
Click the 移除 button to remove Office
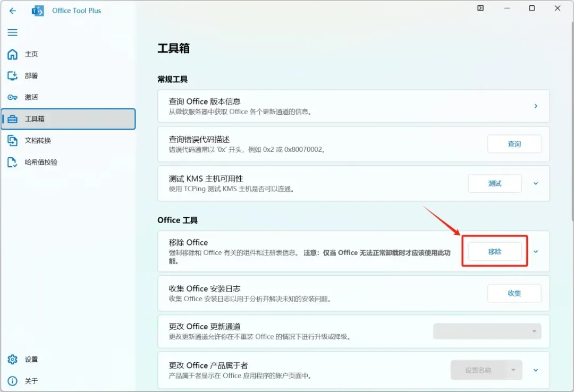click(495, 251)
